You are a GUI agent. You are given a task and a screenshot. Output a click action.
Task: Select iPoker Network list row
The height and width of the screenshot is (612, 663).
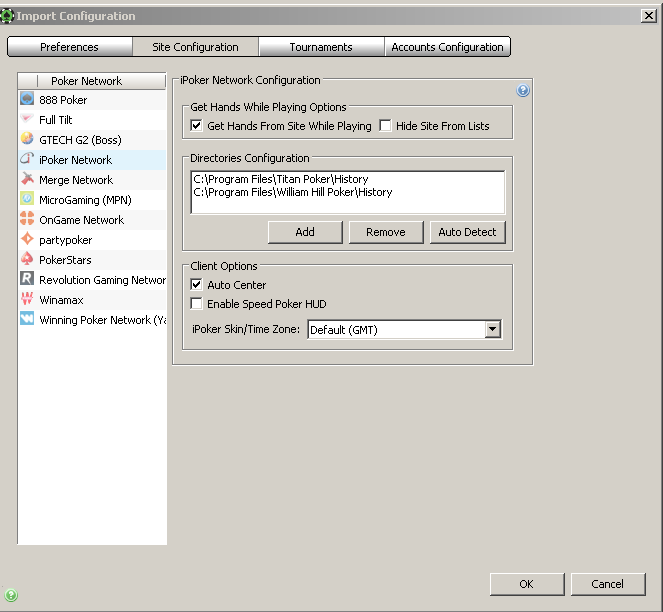(92, 160)
